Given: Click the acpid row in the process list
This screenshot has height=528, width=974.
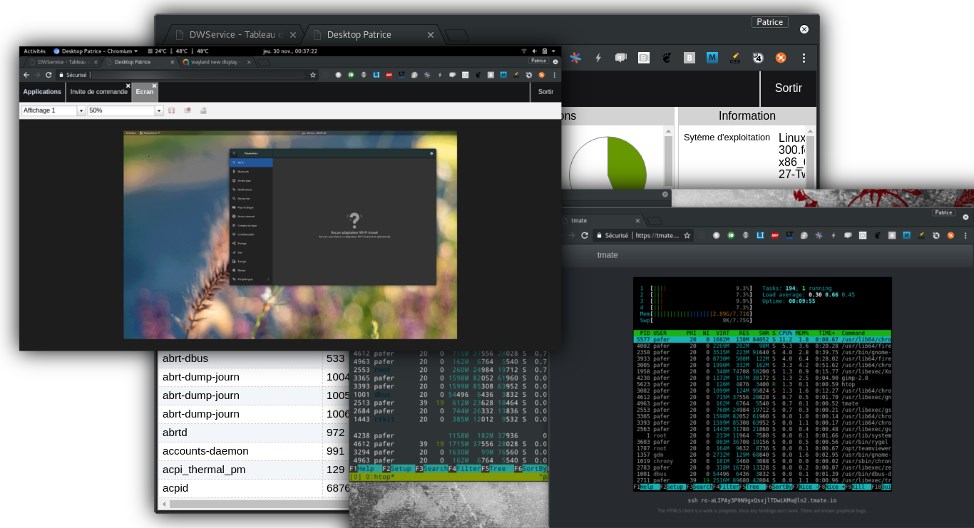Looking at the screenshot, I should [x=253, y=488].
